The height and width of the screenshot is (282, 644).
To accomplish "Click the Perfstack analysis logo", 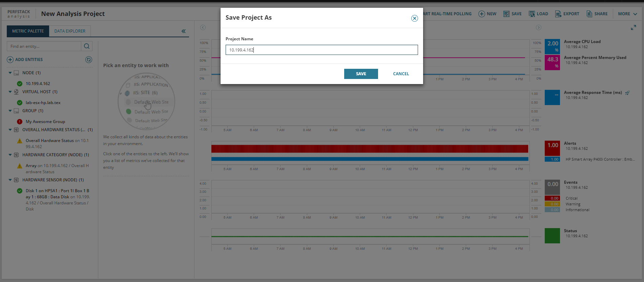I will pos(19,14).
